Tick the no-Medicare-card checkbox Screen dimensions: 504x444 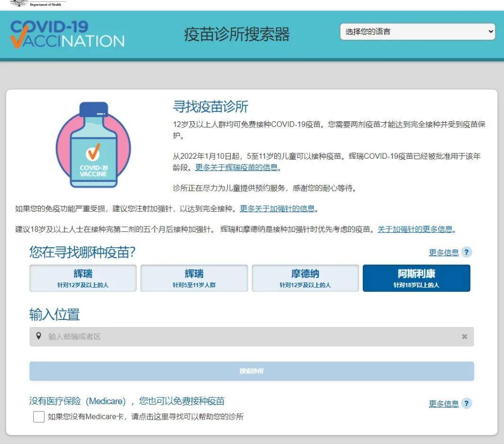tap(39, 417)
